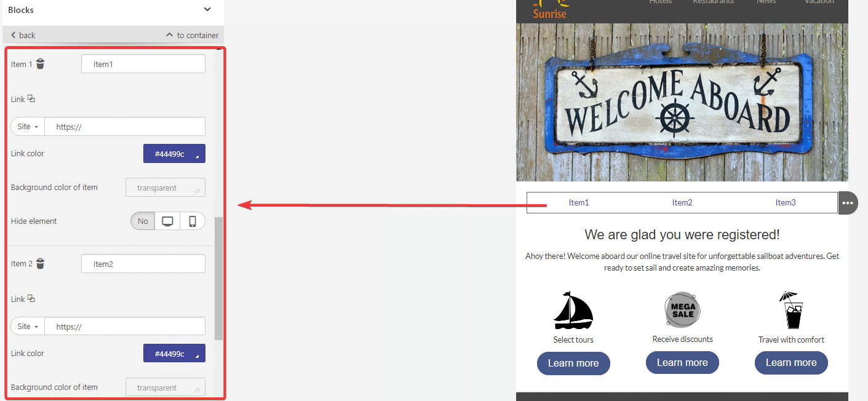Collapse the Blocks panel chevron
Image resolution: width=868 pixels, height=401 pixels.
point(207,9)
